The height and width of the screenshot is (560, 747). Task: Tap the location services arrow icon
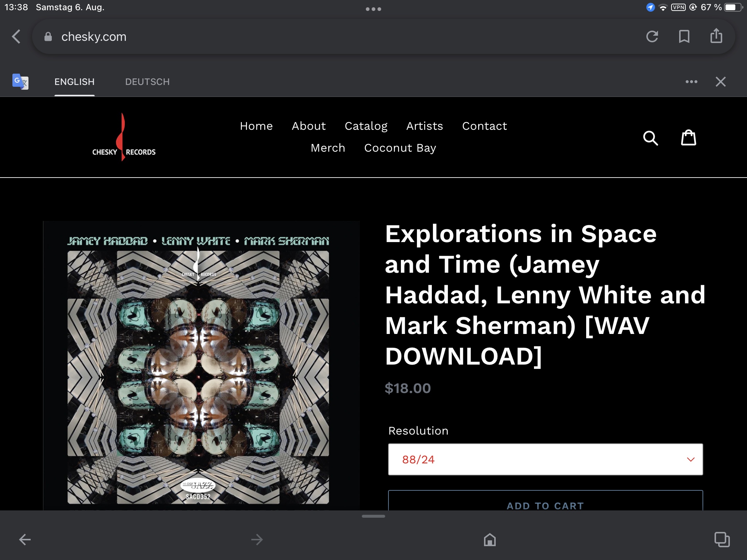click(650, 7)
